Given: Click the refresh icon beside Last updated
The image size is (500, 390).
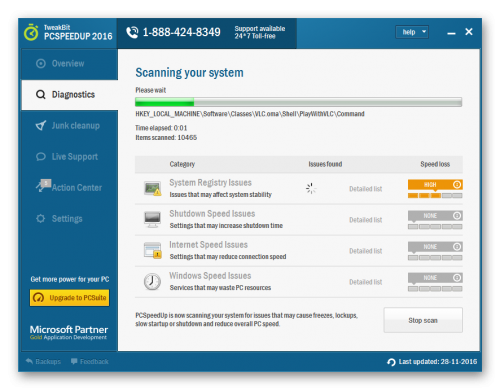Looking at the screenshot, I should pyautogui.click(x=391, y=362).
